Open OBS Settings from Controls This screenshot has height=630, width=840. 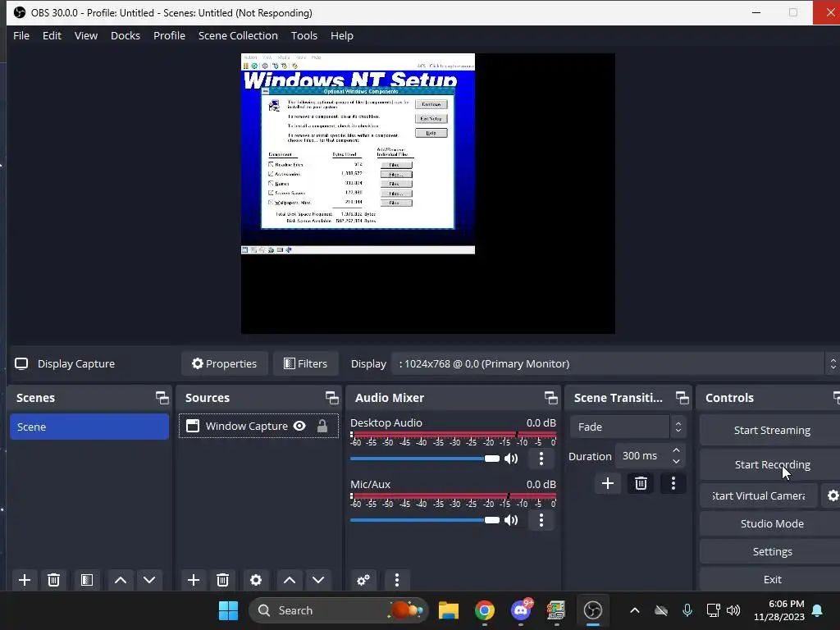[771, 552]
